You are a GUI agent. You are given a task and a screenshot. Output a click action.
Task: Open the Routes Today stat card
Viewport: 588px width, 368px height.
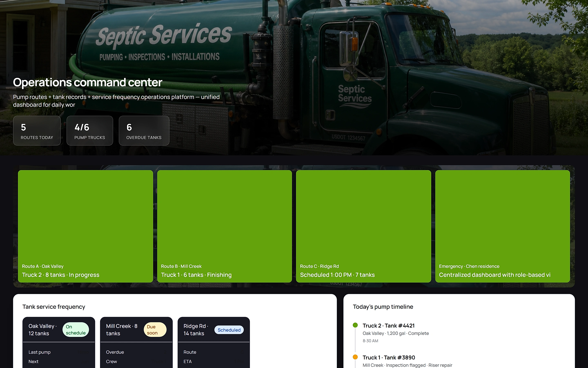(x=37, y=131)
